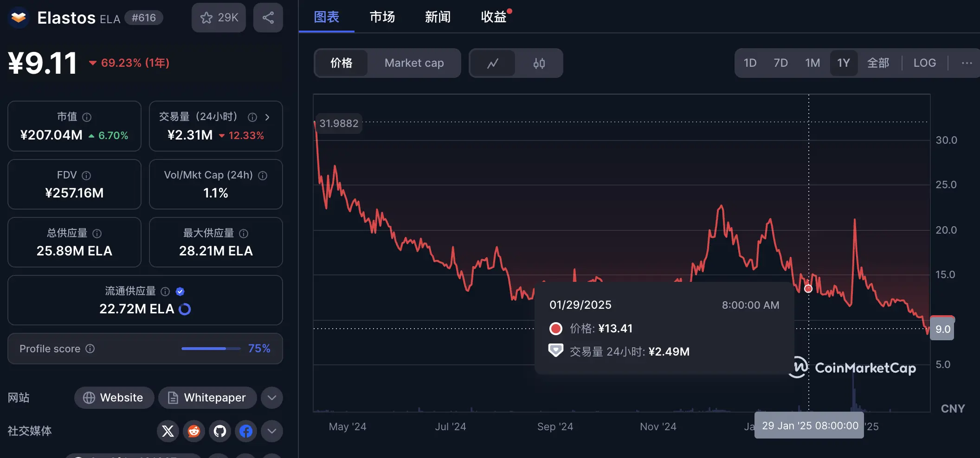Toggle chart to Market cap view
The width and height of the screenshot is (980, 458).
414,63
